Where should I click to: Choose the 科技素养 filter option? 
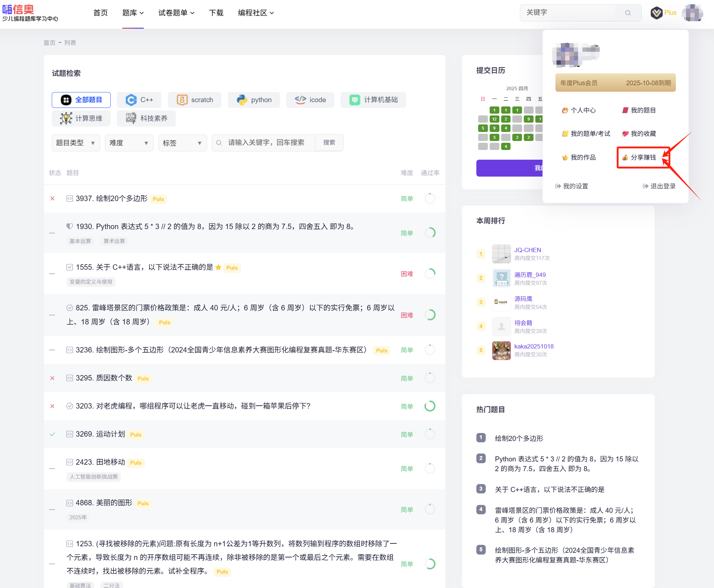pos(146,119)
